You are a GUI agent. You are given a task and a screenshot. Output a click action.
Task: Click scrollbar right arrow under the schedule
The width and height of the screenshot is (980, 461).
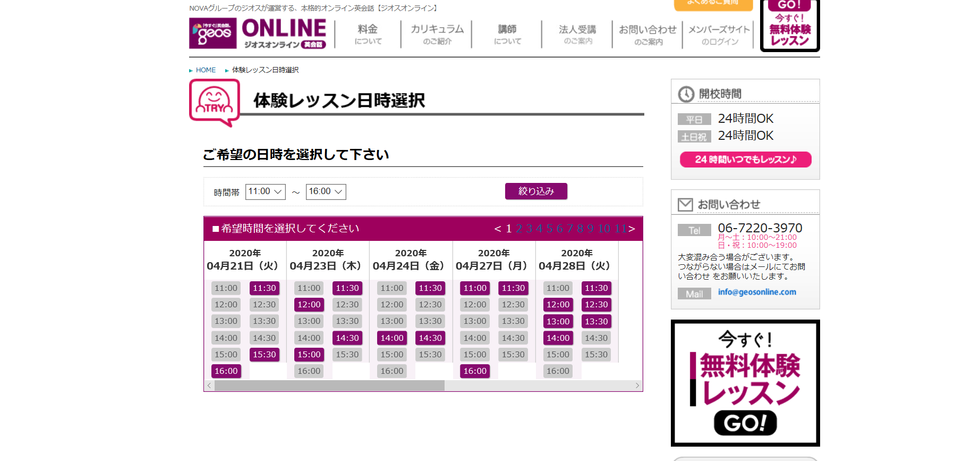(637, 385)
